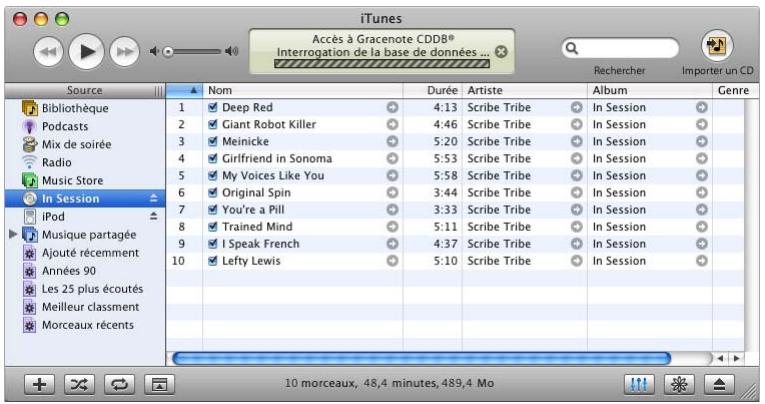Click artist arrow in Trained Mind row

577,226
